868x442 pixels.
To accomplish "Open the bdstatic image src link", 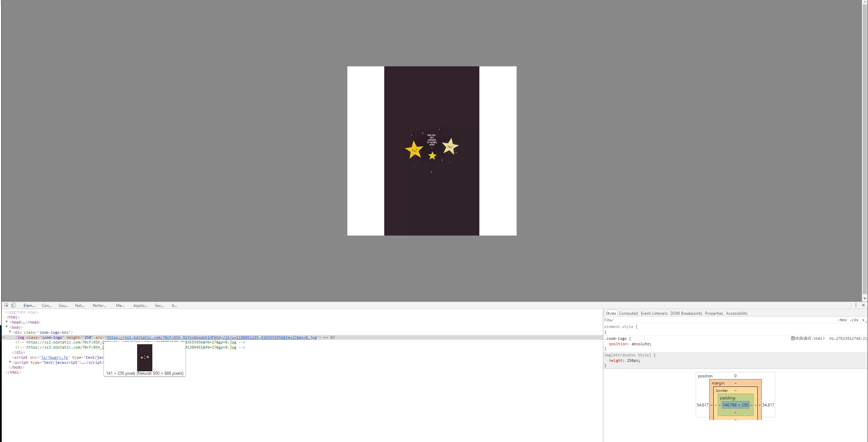I will click(x=212, y=337).
